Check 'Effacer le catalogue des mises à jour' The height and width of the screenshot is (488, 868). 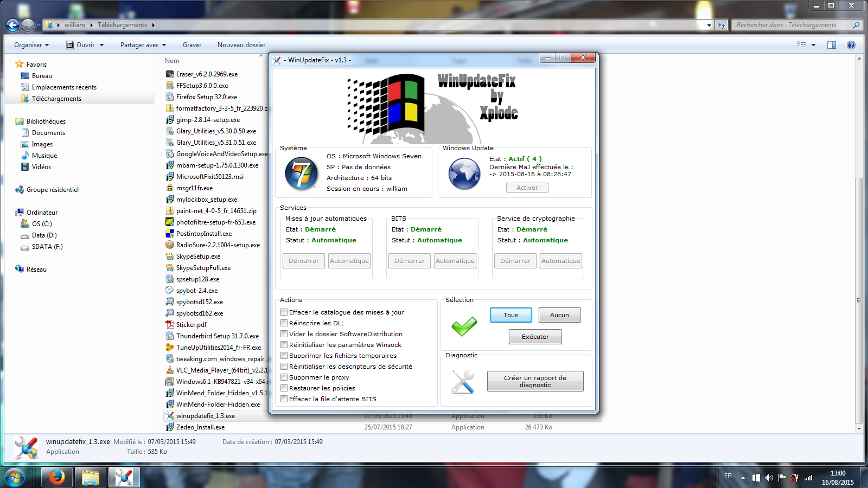click(284, 312)
